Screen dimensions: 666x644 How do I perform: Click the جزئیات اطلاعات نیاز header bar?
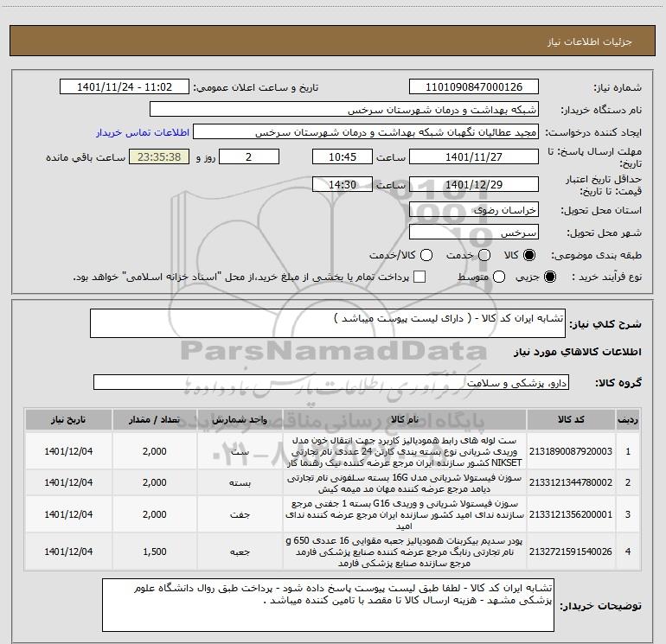coord(332,41)
